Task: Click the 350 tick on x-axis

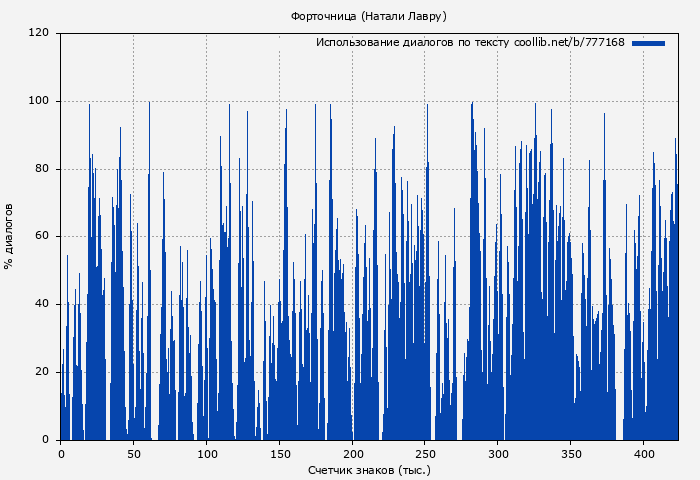Action: point(570,453)
